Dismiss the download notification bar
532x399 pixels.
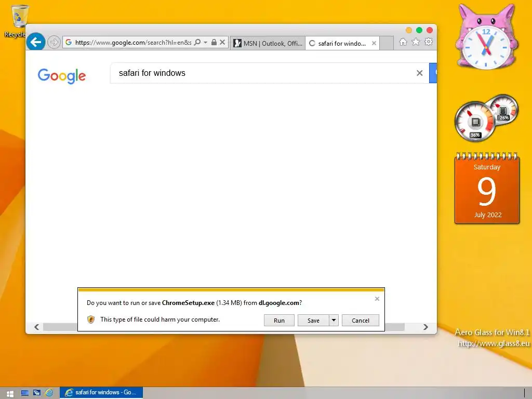tap(377, 299)
